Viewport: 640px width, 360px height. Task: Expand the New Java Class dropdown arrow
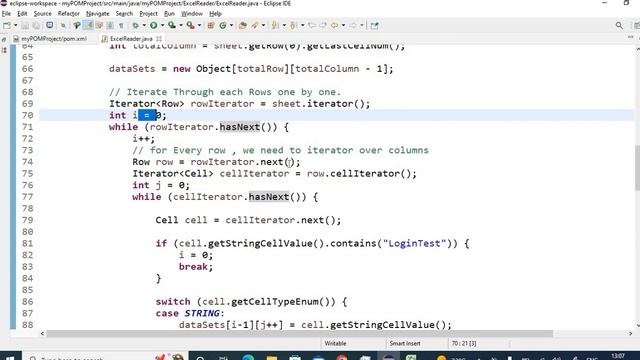(x=231, y=25)
